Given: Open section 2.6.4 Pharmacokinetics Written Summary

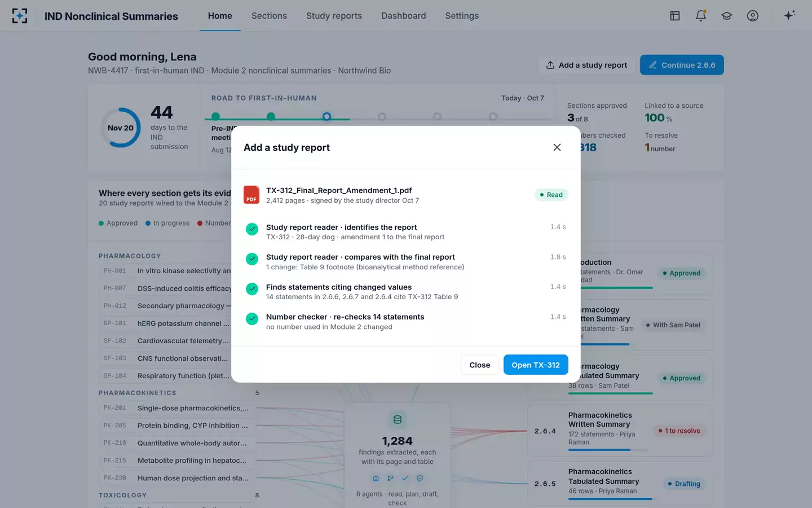Looking at the screenshot, I should tap(620, 431).
